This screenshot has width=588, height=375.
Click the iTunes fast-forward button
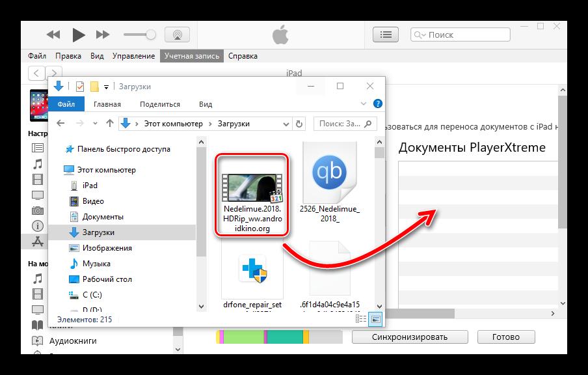103,35
